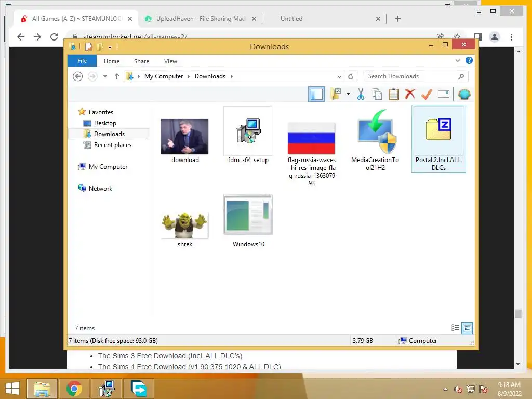Open Chrome profile avatar icon
The height and width of the screenshot is (399, 532).
(495, 37)
